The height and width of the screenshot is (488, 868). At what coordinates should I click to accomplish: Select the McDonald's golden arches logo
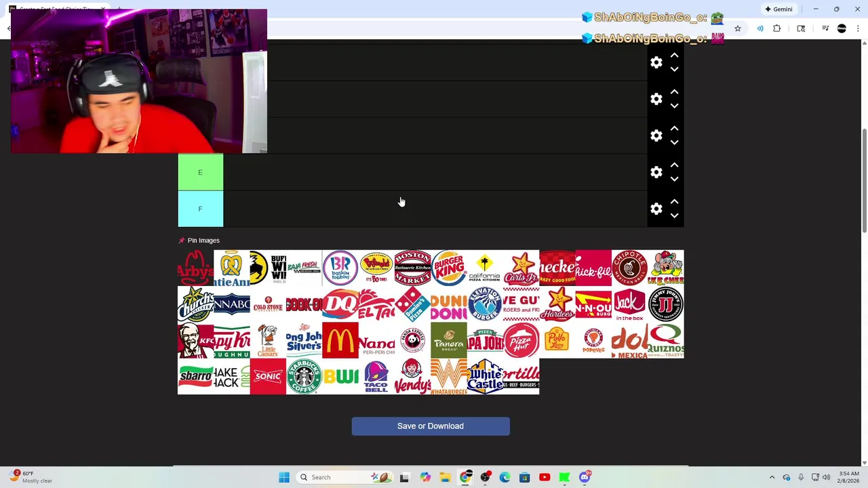pos(340,340)
